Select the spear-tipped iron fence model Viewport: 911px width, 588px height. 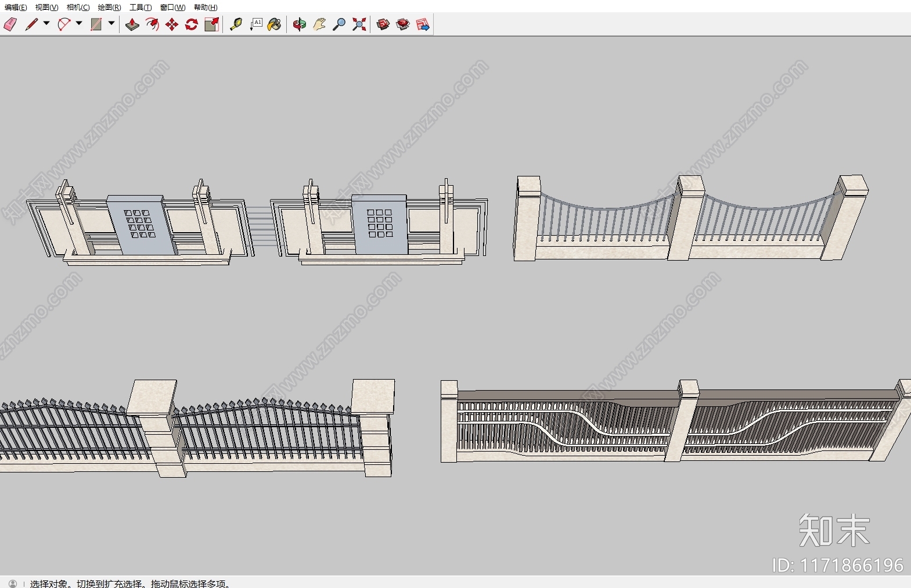click(x=196, y=428)
